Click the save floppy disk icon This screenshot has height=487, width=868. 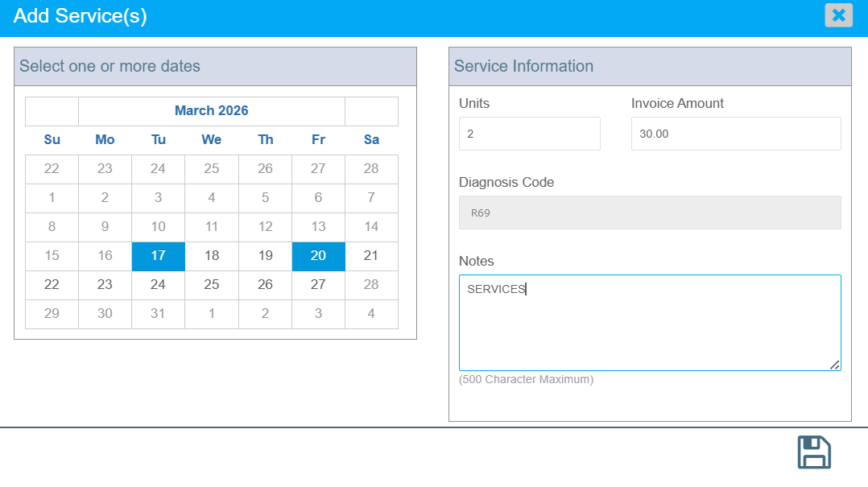tap(814, 452)
